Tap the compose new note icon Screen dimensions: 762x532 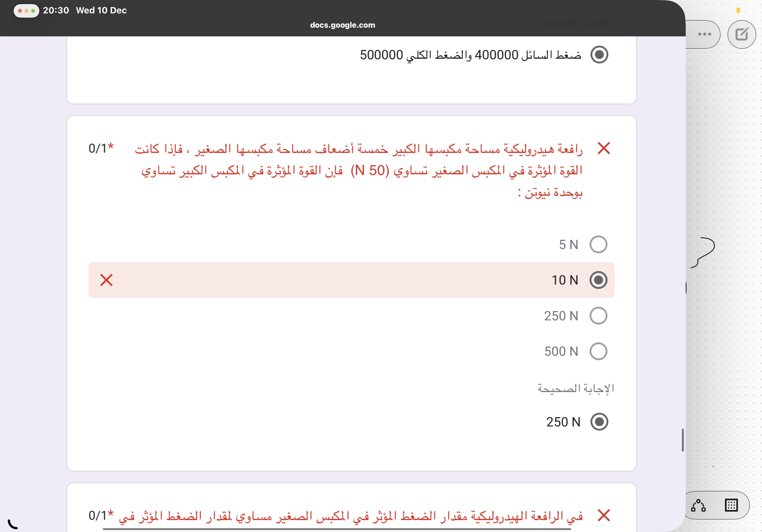point(742,34)
